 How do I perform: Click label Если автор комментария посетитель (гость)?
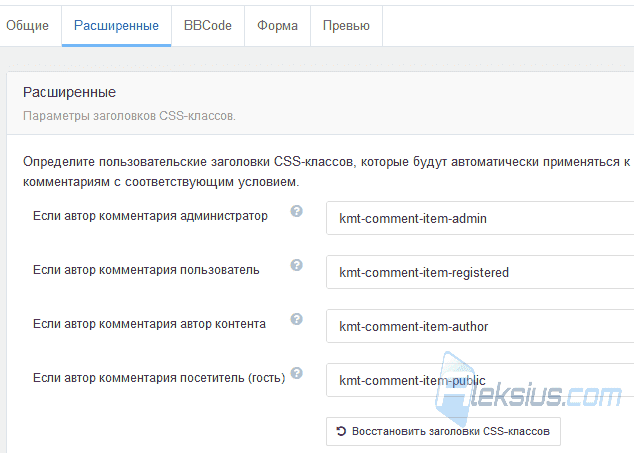click(x=159, y=378)
